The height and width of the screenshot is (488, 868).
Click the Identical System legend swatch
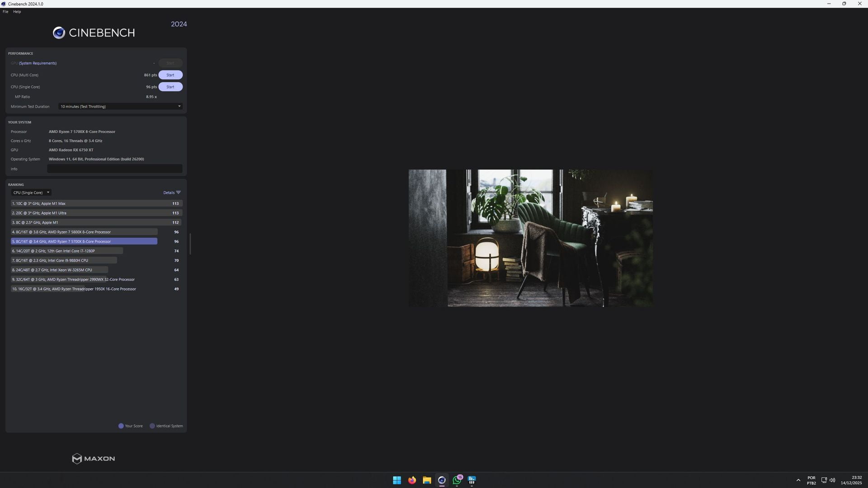click(152, 426)
